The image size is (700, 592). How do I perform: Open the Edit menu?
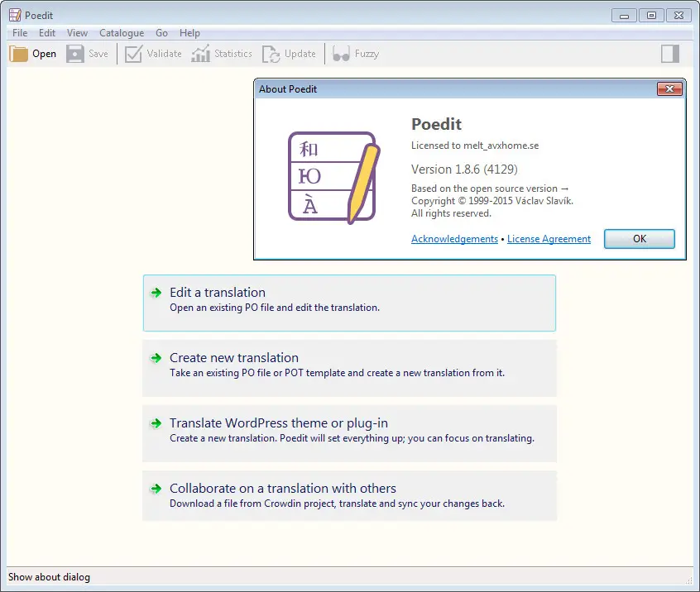click(47, 33)
